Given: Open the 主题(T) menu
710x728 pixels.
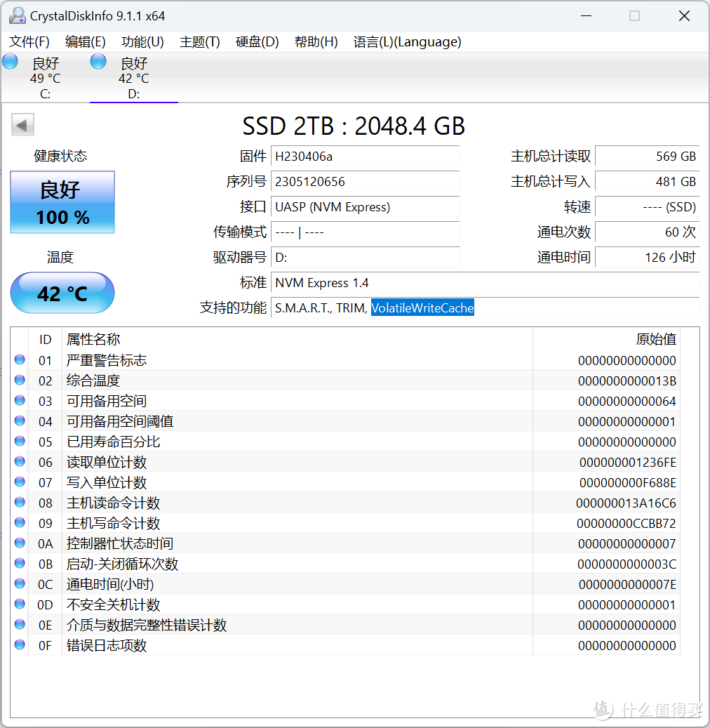Looking at the screenshot, I should click(x=199, y=42).
